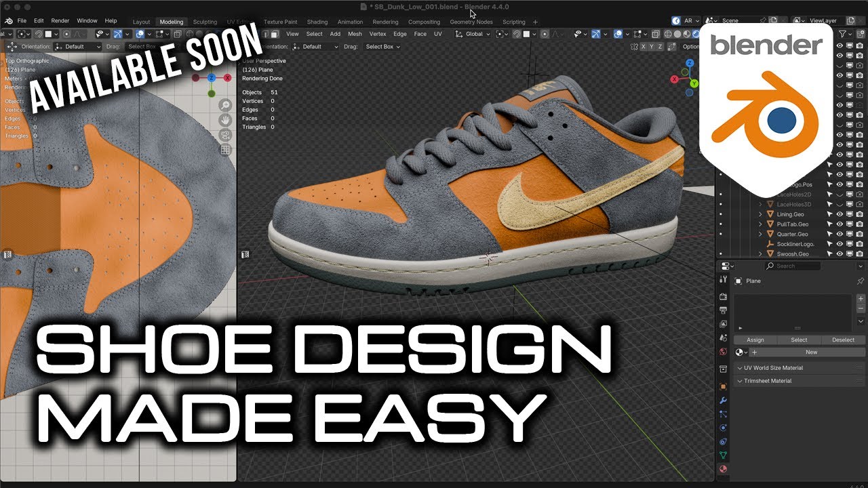The image size is (868, 488).
Task: Click the blue Z axis on the right navigation gizmo
Action: (x=690, y=63)
